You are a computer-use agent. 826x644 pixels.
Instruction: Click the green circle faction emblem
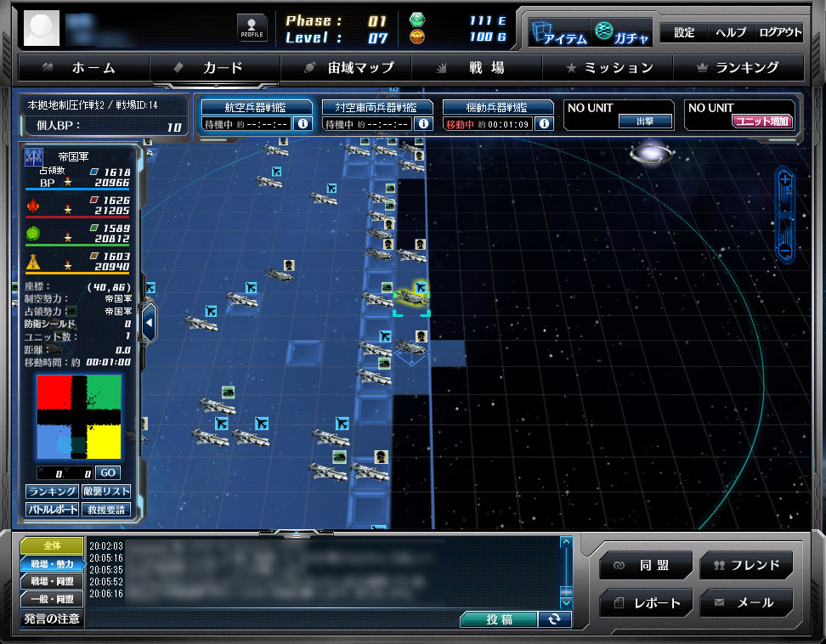(32, 234)
